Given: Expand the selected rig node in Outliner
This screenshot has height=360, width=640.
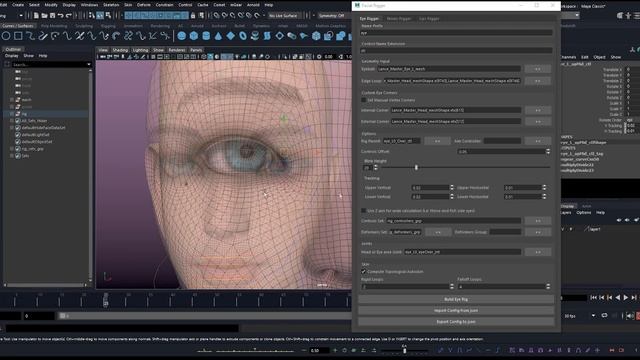Looking at the screenshot, I should coord(12,114).
